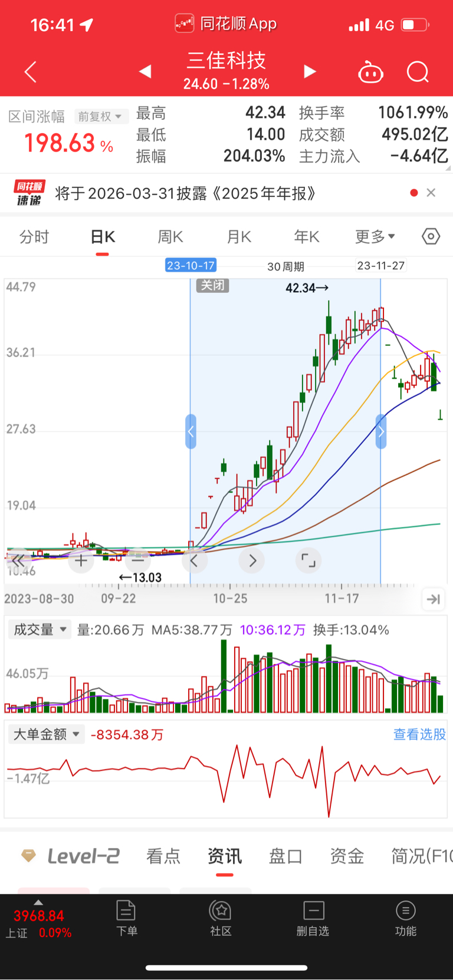Jump to latest date arrow icon
The width and height of the screenshot is (453, 980).
[x=434, y=599]
